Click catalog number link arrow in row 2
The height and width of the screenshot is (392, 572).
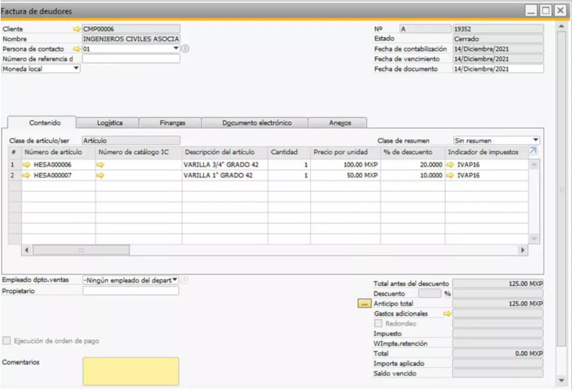[101, 176]
